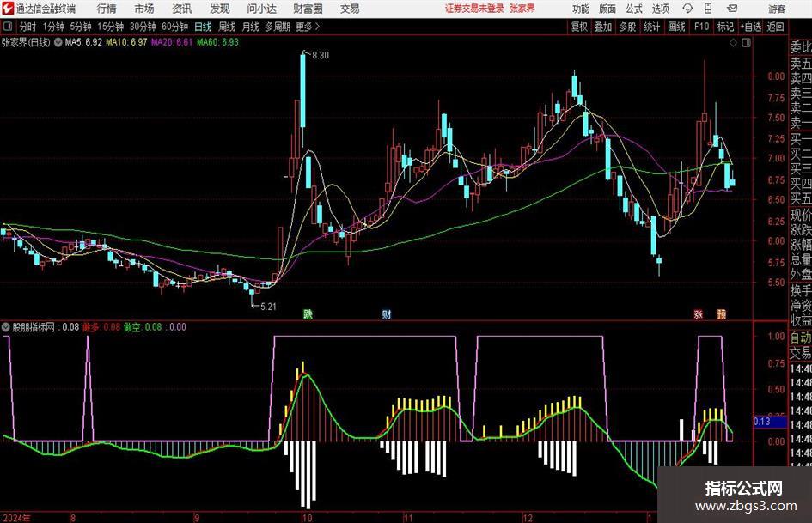Click the 多股 multi-stock button
This screenshot has height=523, width=812.
[x=627, y=27]
